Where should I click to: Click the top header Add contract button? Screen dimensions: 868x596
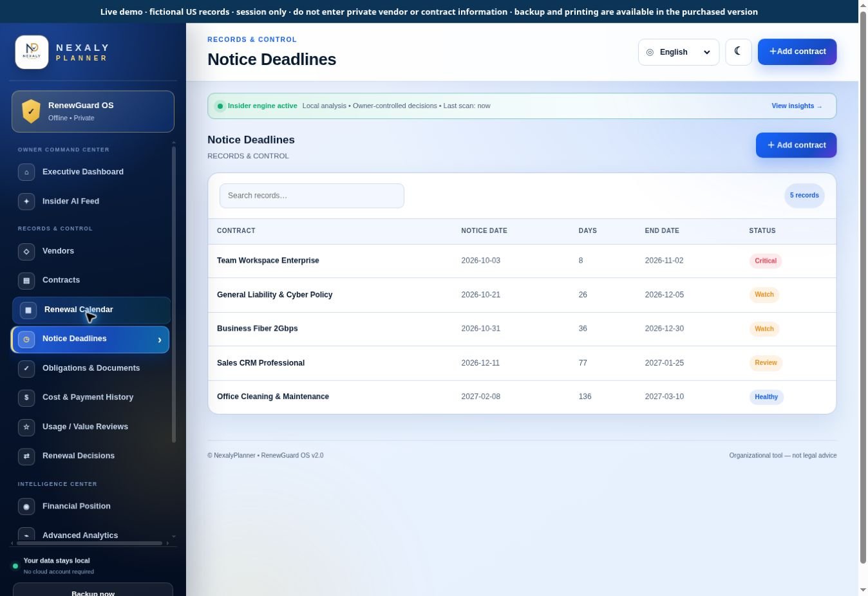(x=797, y=52)
